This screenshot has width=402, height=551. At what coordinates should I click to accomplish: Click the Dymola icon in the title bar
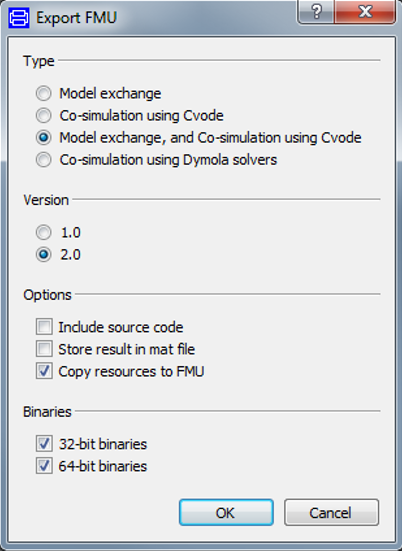click(x=19, y=18)
